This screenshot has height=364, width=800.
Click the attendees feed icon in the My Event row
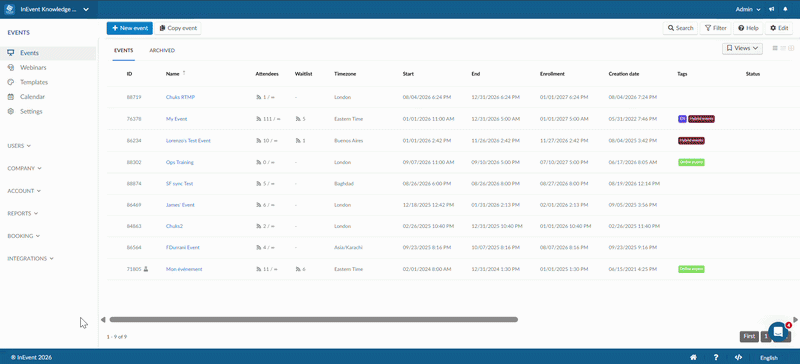[258, 119]
